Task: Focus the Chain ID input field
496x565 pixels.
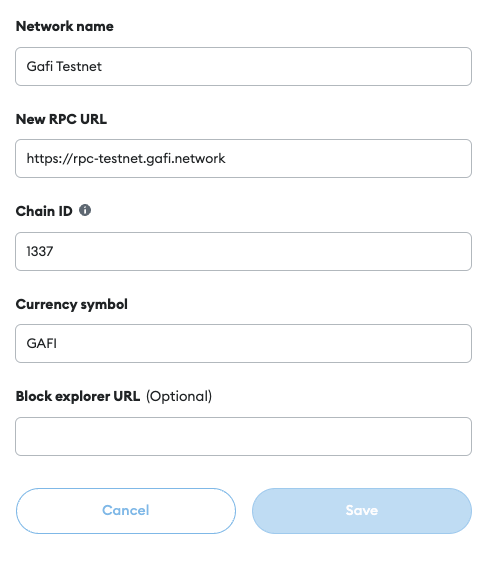Action: [x=243, y=252]
